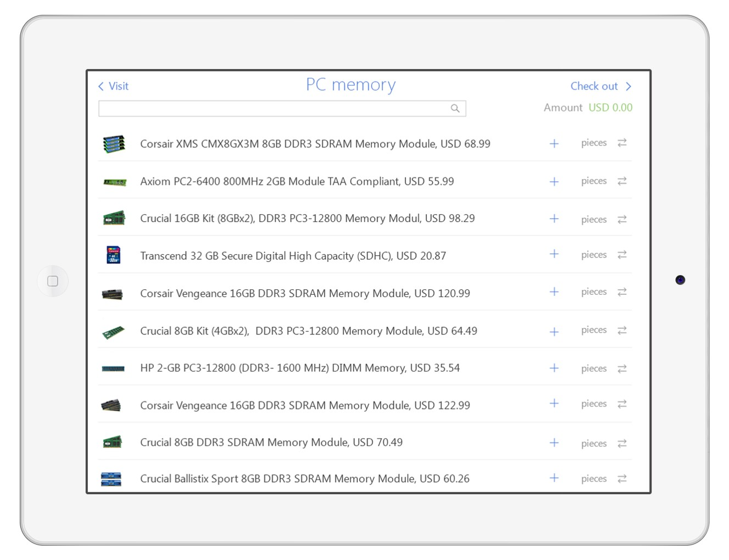Go back to Visit
The image size is (729, 560).
(113, 86)
